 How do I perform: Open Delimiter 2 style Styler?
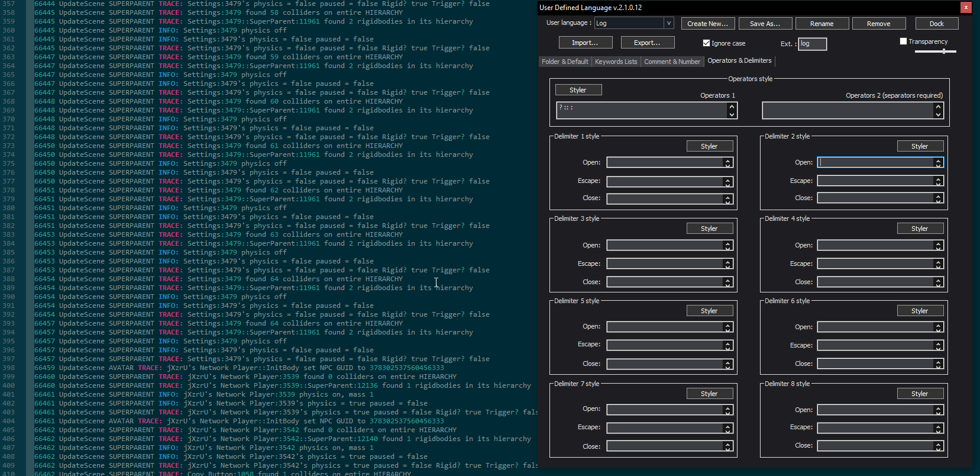(920, 146)
